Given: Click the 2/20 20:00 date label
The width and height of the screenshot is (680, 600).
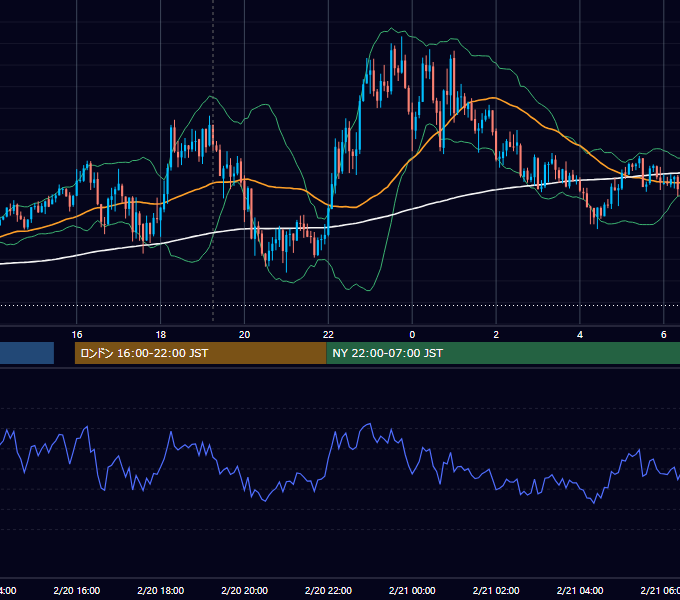Looking at the screenshot, I should (x=245, y=590).
